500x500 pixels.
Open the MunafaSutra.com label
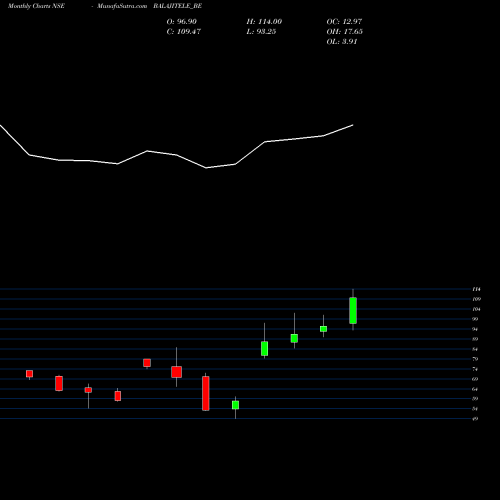(x=122, y=6)
